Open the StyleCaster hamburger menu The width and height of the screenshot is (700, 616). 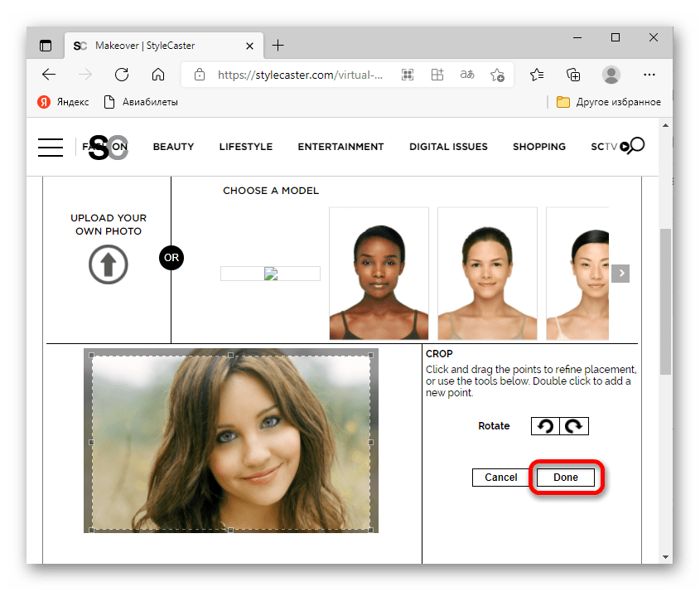[x=51, y=147]
